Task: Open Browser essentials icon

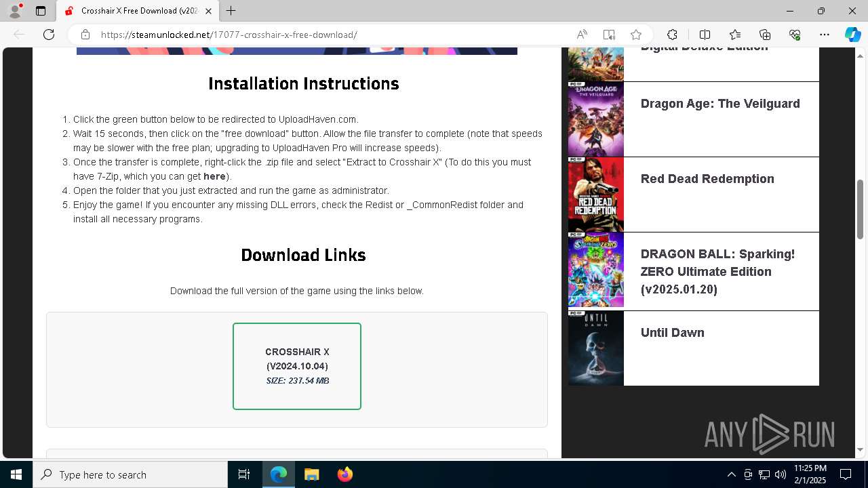Action: [x=795, y=35]
